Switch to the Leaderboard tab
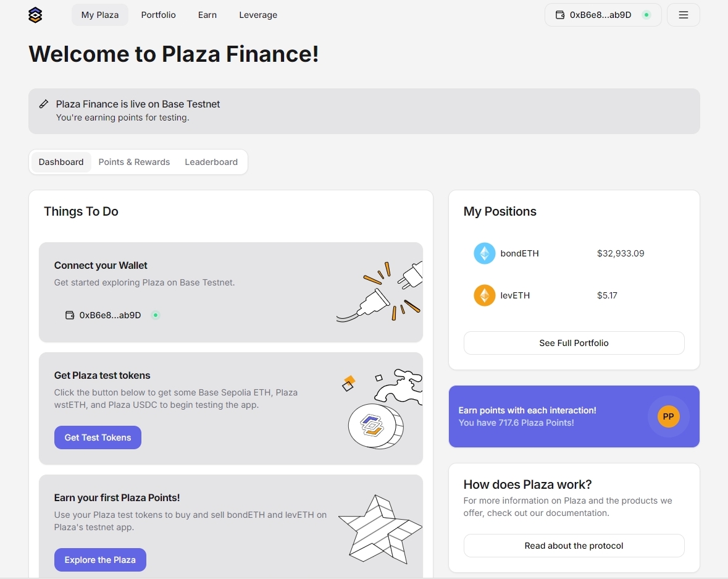 coord(211,162)
